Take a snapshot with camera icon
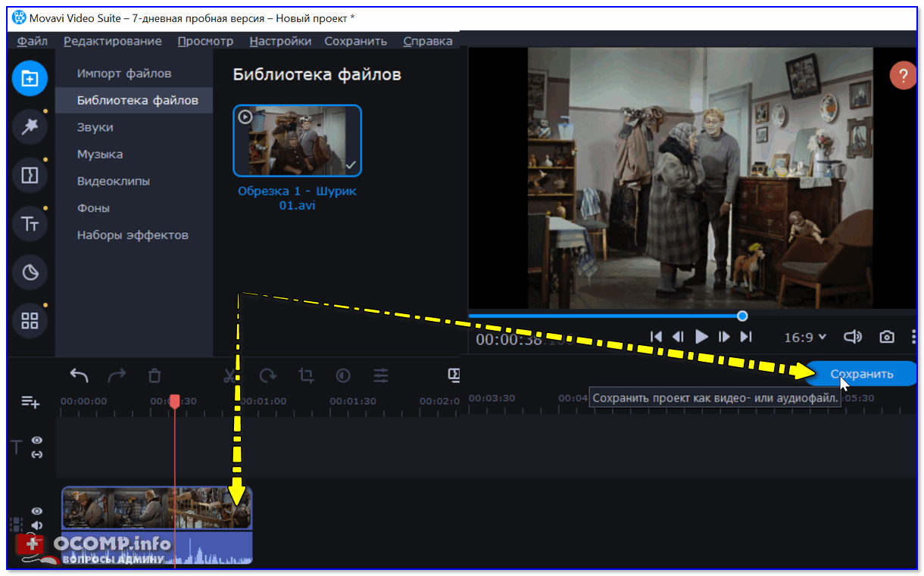Image resolution: width=924 pixels, height=576 pixels. [886, 337]
